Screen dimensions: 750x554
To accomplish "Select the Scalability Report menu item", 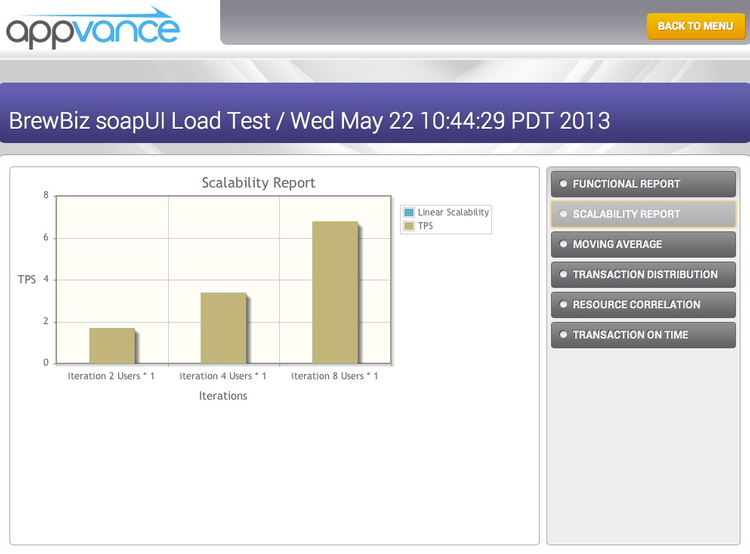I will [x=643, y=214].
